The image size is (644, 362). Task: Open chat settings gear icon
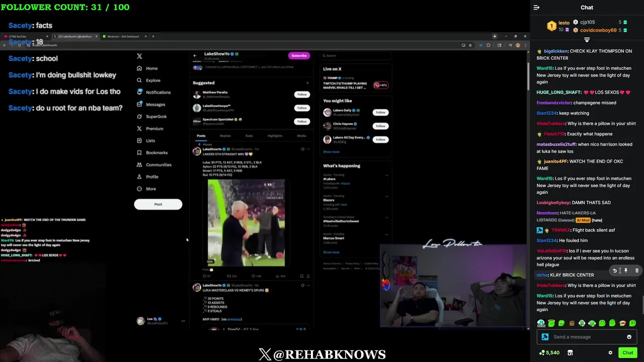(610, 353)
